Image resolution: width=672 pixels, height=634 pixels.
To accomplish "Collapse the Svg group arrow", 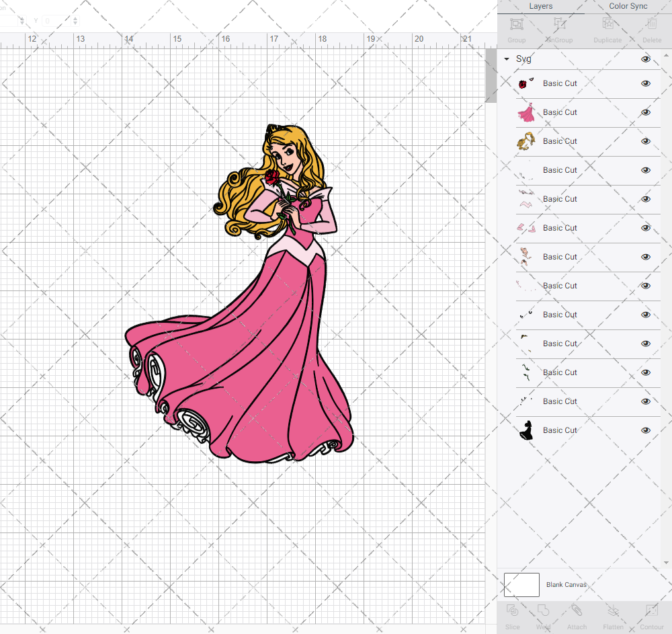I will pyautogui.click(x=507, y=59).
